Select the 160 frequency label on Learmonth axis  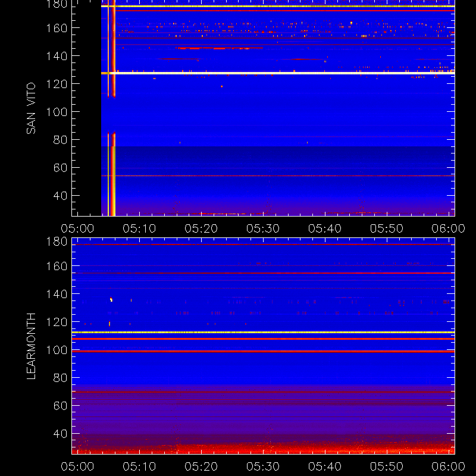click(x=57, y=266)
